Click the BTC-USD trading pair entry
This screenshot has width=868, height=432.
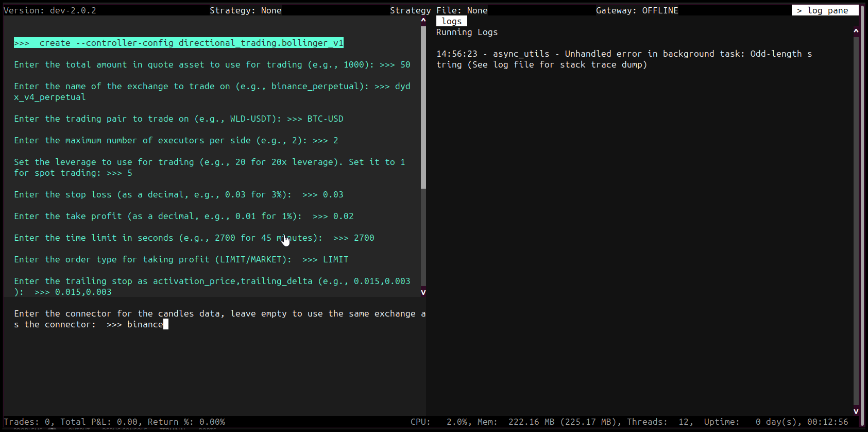point(325,119)
